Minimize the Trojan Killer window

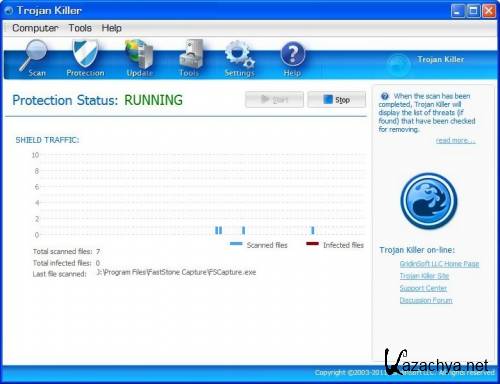coord(457,11)
